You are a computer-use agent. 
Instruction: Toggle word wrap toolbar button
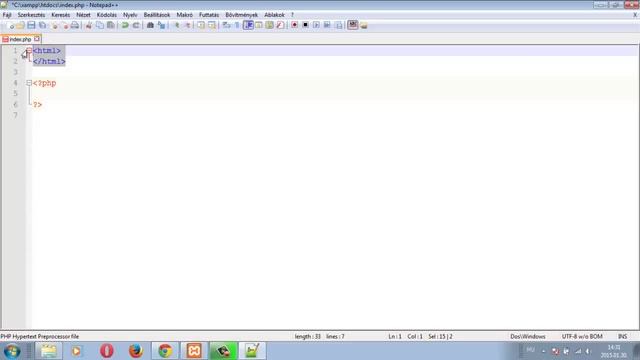[226, 25]
